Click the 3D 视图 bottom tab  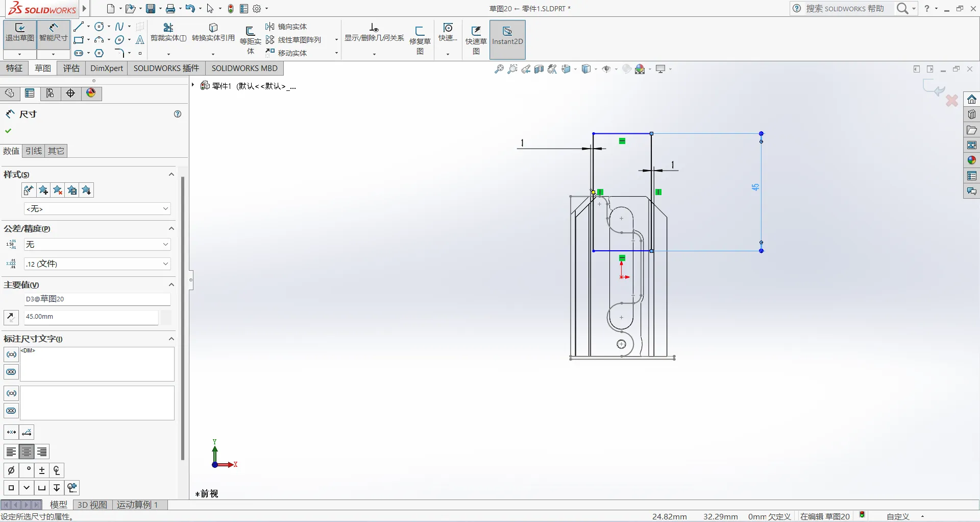[92, 505]
